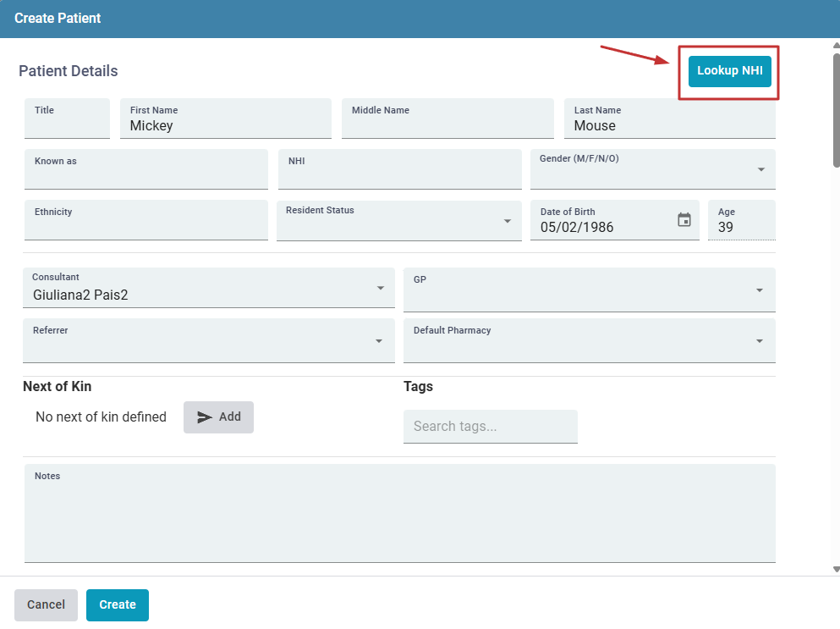The image size is (840, 629).
Task: Open the Date of Birth calendar picker
Action: click(x=684, y=219)
